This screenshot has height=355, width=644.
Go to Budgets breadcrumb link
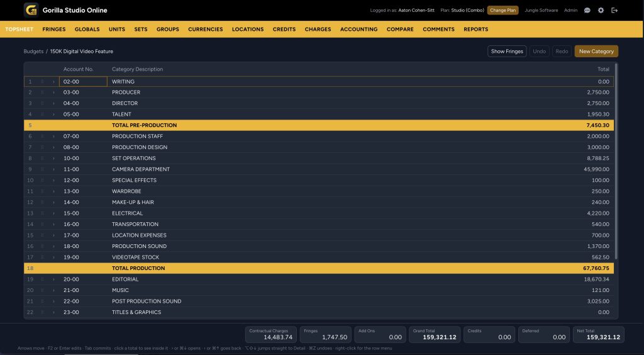coord(33,52)
